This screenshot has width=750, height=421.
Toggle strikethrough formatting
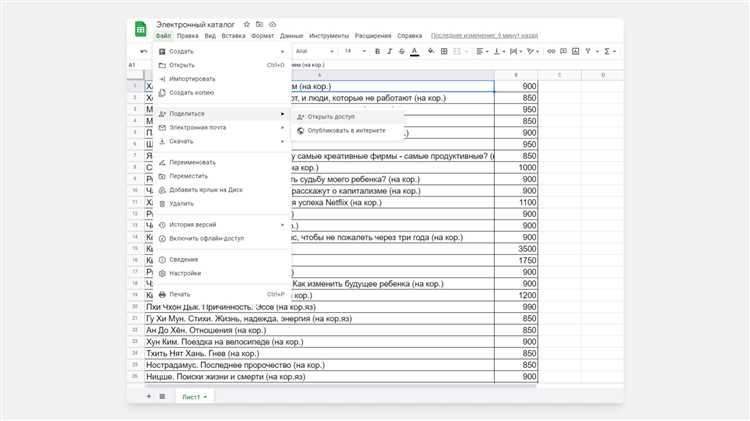pyautogui.click(x=401, y=51)
